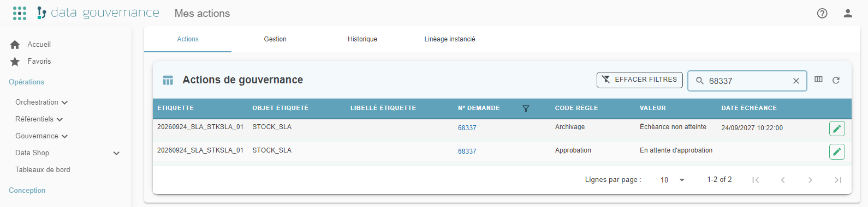The image size is (868, 207).
Task: Open the lines per page dropdown
Action: [673, 180]
